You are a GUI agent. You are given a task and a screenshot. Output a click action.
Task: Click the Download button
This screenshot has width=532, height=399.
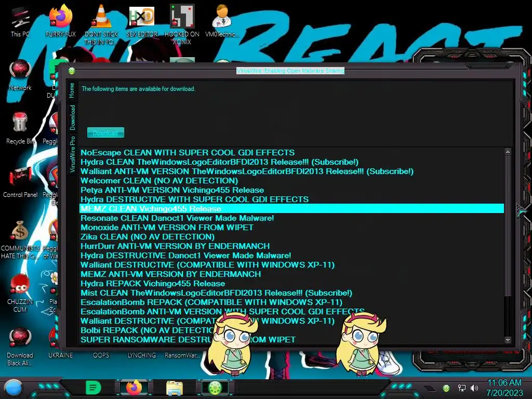(105, 132)
